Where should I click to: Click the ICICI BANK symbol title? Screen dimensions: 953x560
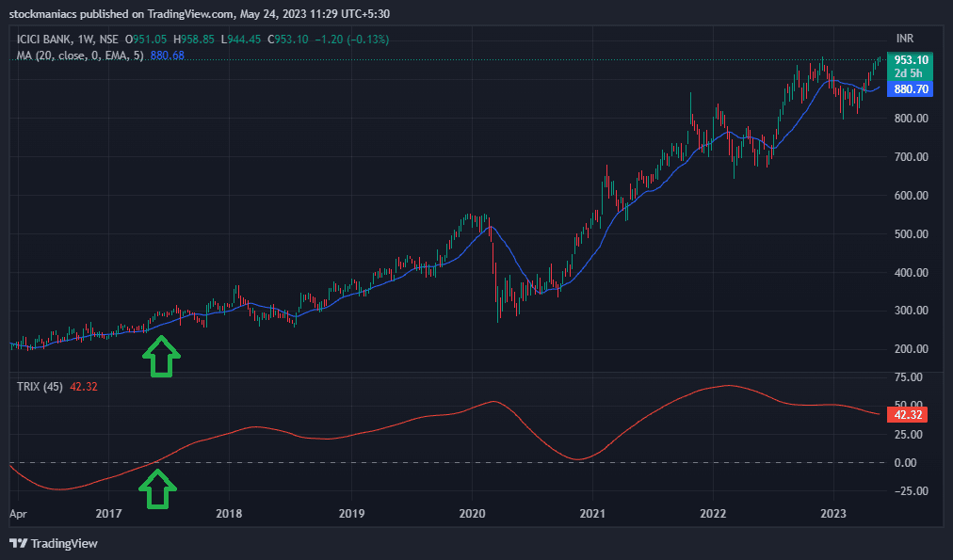tap(44, 40)
